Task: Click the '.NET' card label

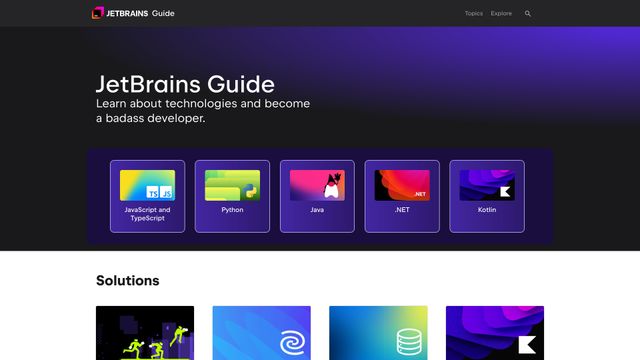Action: (402, 210)
